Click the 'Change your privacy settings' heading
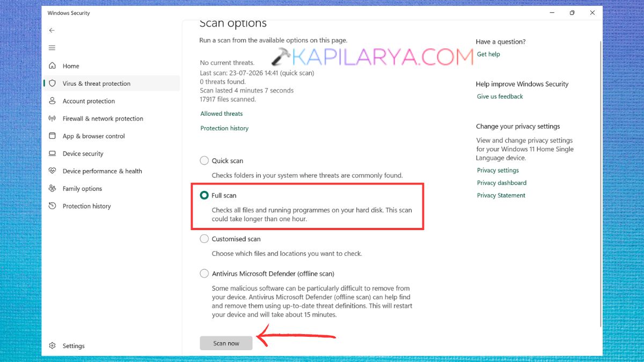644x362 pixels. (518, 127)
